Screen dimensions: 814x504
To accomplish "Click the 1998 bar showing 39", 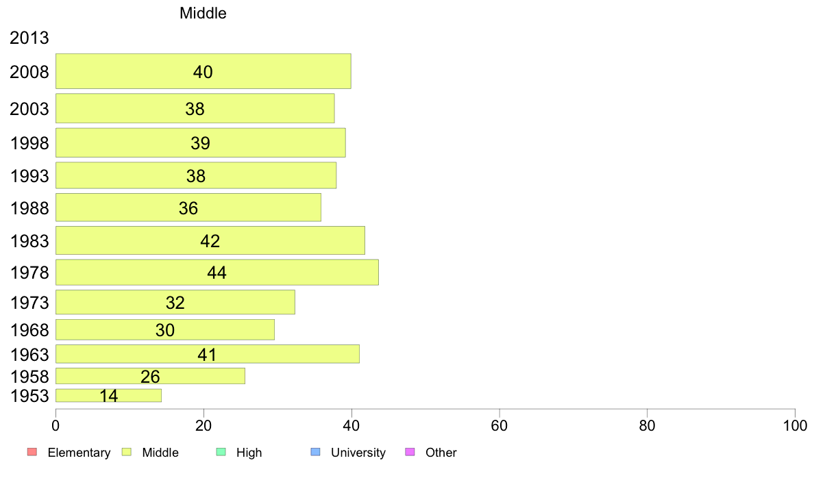I will 200,142.
